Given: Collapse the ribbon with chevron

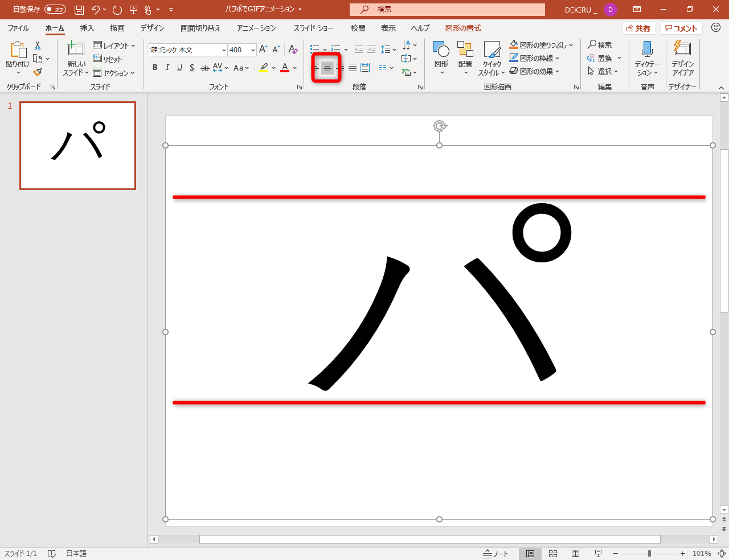Looking at the screenshot, I should [x=721, y=87].
